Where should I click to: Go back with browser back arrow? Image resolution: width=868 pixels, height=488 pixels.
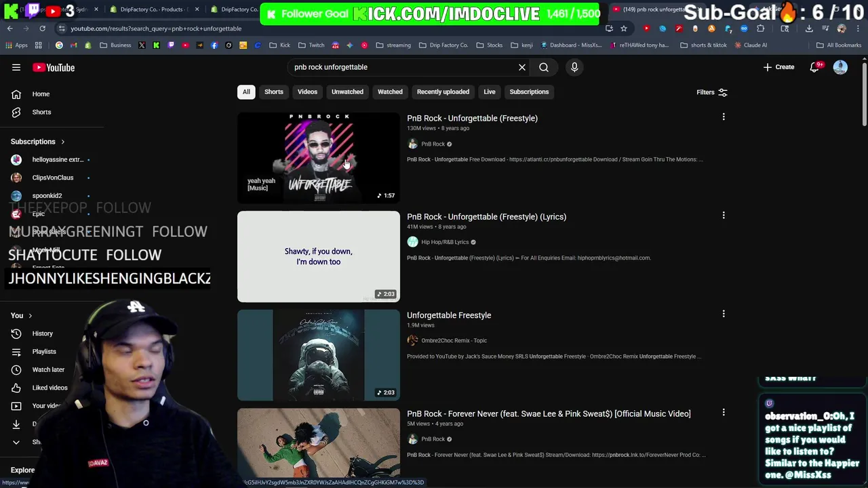pos(9,28)
